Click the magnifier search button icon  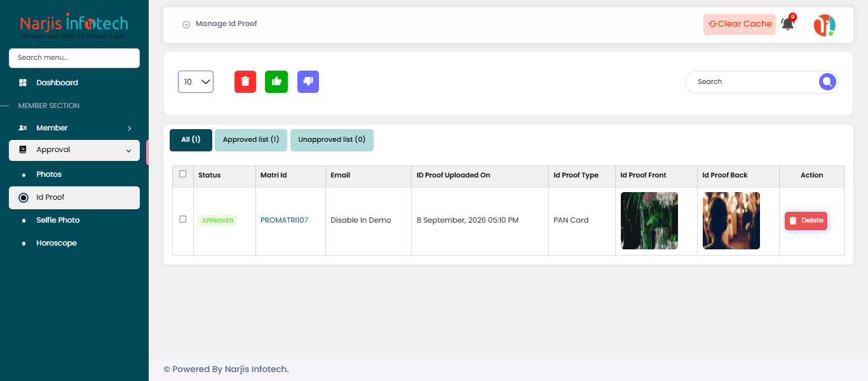click(827, 81)
